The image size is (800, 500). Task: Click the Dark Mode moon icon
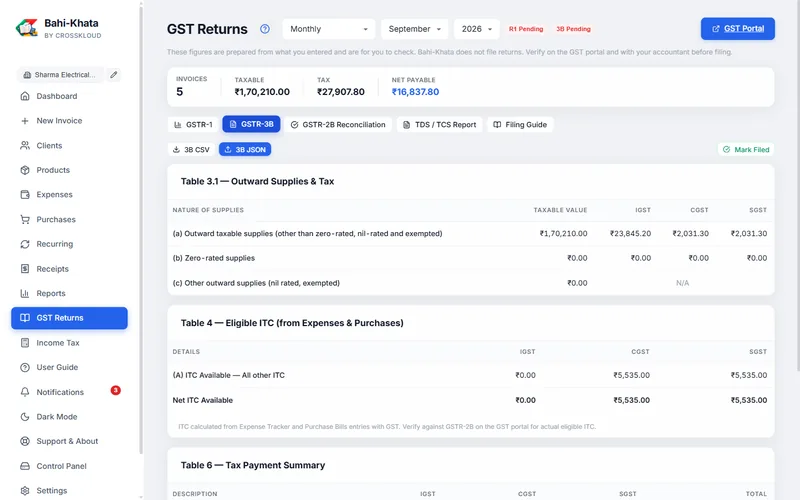click(24, 417)
